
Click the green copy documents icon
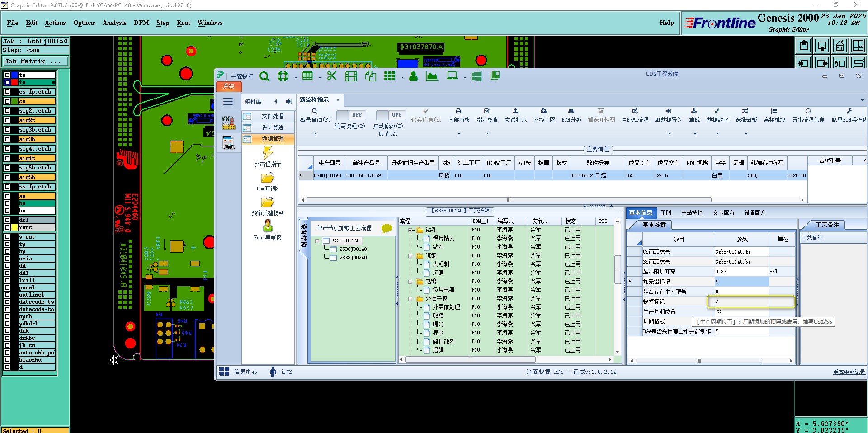coord(371,76)
